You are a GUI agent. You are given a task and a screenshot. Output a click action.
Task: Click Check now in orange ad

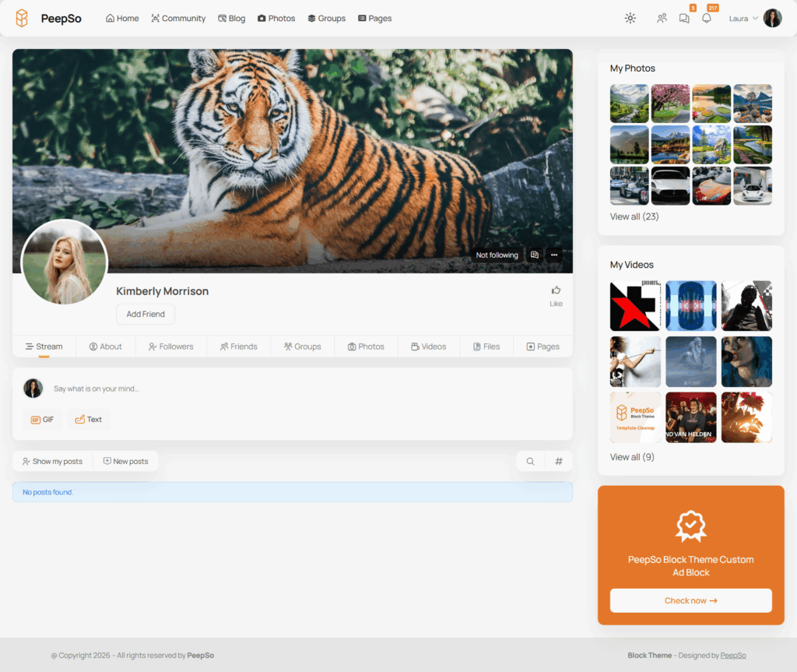click(691, 601)
